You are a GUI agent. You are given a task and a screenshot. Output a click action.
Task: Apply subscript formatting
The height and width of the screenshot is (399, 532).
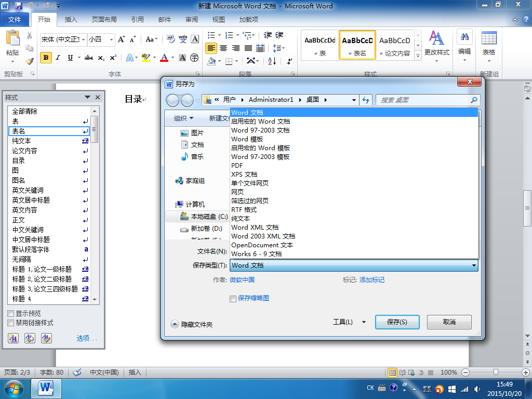[x=101, y=58]
